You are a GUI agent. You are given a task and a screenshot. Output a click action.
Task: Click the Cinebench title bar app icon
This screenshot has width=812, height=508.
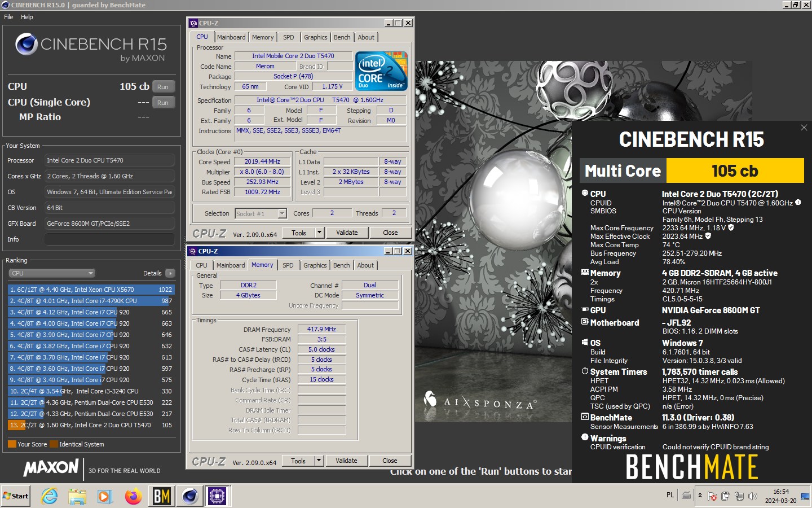click(6, 5)
